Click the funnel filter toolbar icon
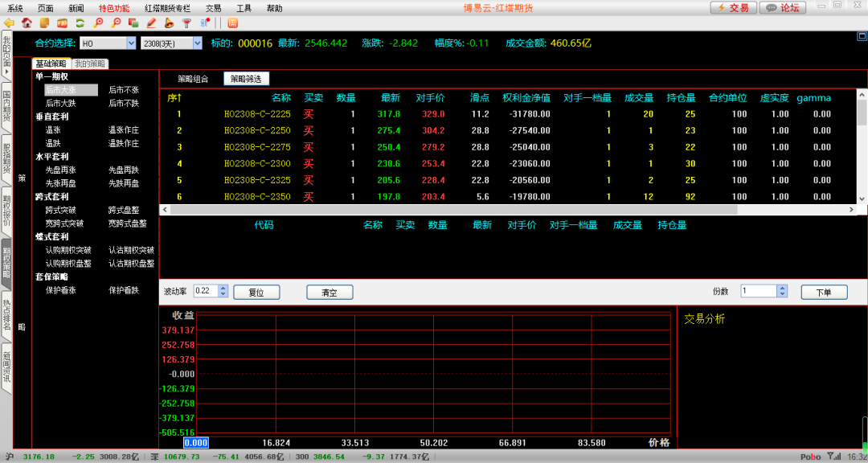Screen dimensions: 868x463 186,23
